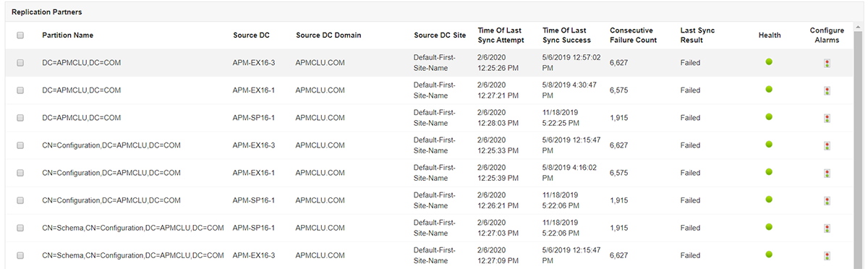868x269 pixels.
Task: Configure alarms icon for CN=Configuration APM-EX16-1 row
Action: (x=826, y=173)
